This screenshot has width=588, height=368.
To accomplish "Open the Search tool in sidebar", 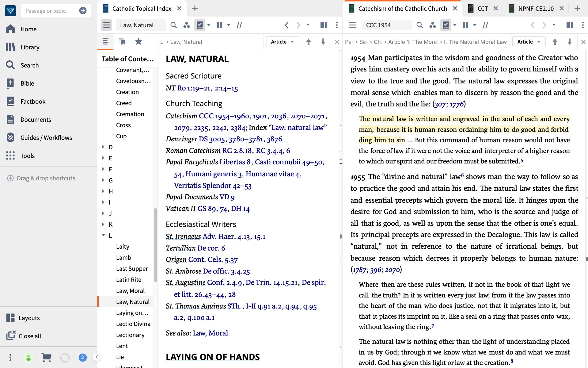I will point(29,65).
